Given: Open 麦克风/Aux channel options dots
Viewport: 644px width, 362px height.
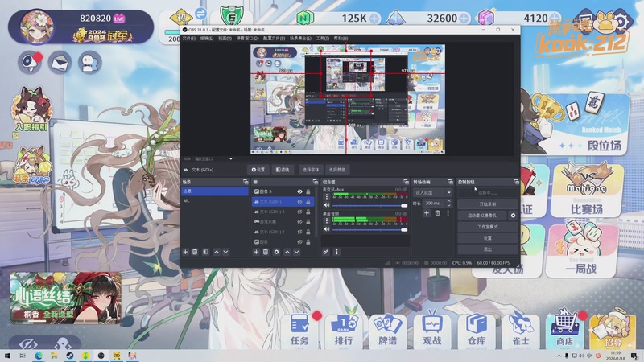Looking at the screenshot, I should (x=327, y=196).
